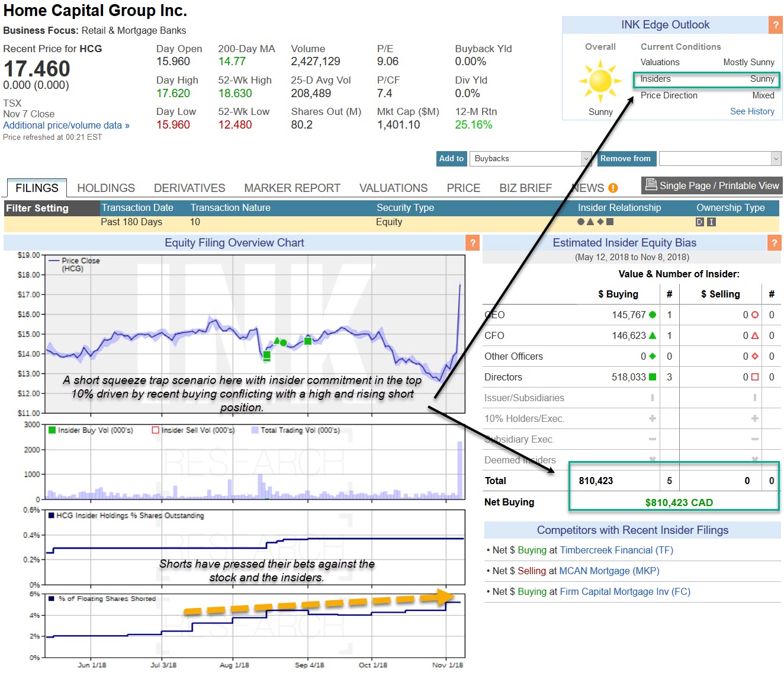
Task: Click the CFO red triangle selling icon
Action: pyautogui.click(x=755, y=335)
